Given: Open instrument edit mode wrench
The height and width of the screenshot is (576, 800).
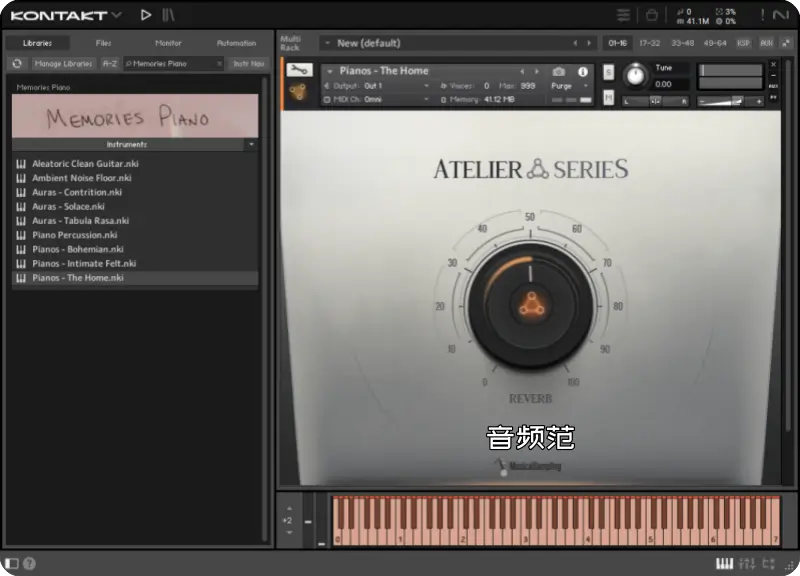Looking at the screenshot, I should coord(299,70).
